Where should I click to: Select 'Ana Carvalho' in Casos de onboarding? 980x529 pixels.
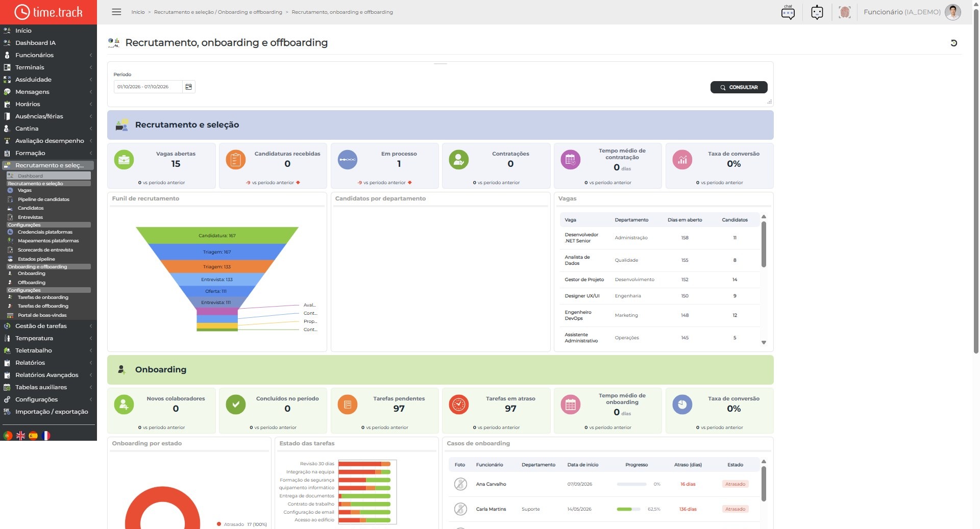click(x=491, y=484)
